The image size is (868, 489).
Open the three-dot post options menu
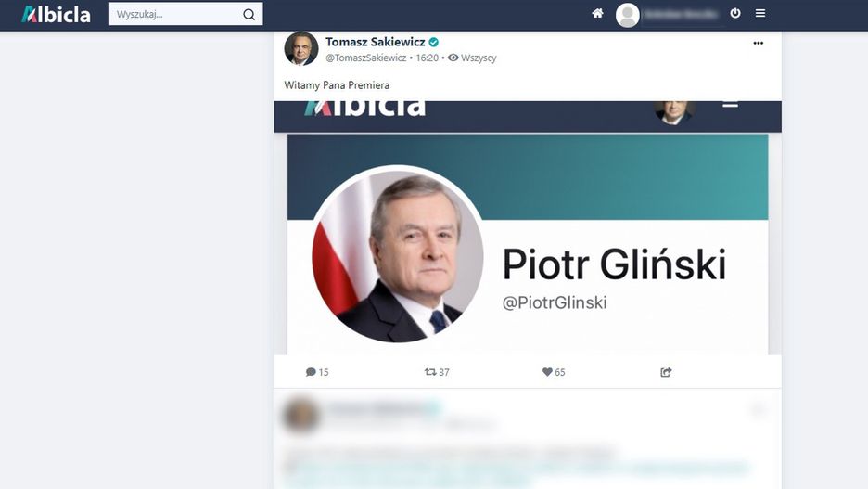pyautogui.click(x=759, y=43)
